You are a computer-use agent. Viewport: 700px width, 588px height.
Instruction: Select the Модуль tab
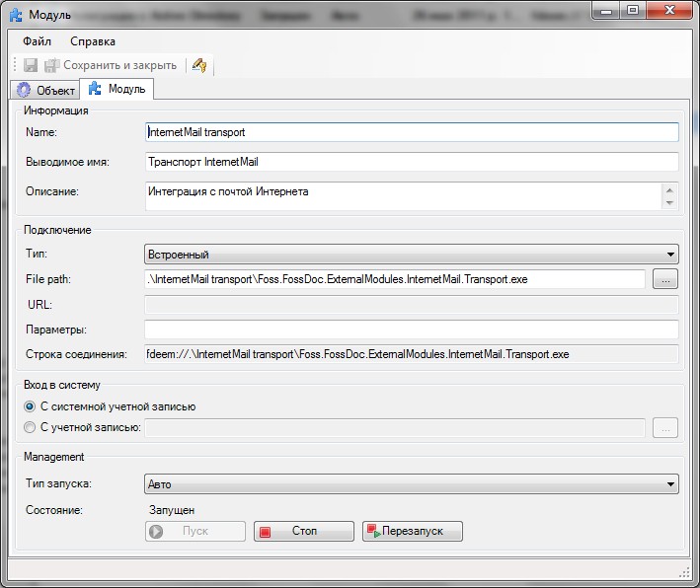(117, 90)
